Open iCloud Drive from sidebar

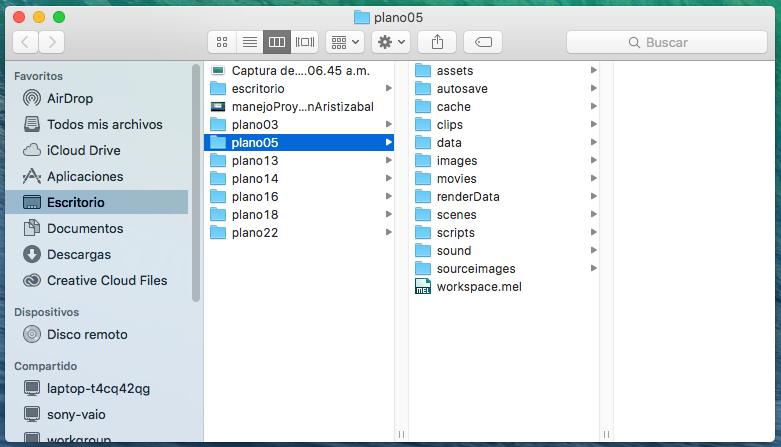(97, 150)
